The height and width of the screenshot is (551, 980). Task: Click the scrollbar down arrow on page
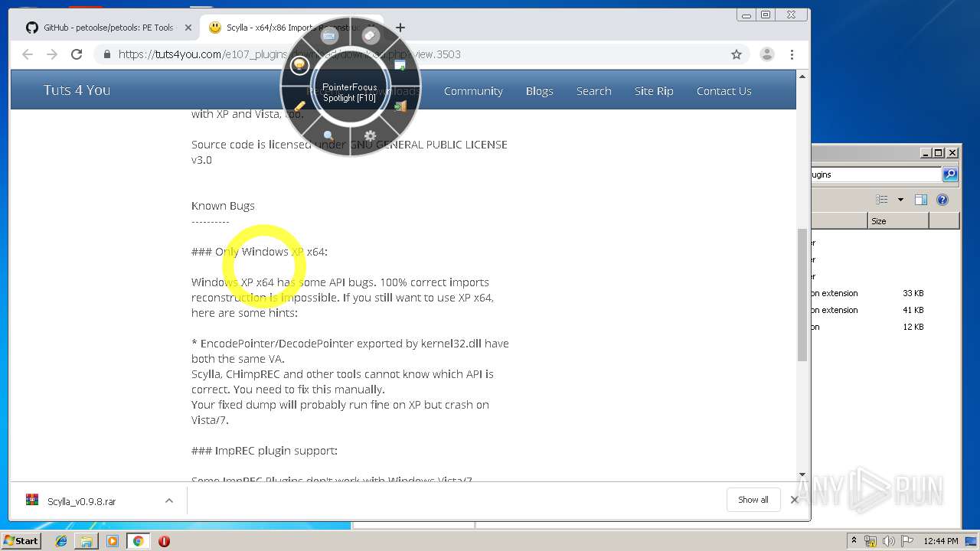point(802,475)
